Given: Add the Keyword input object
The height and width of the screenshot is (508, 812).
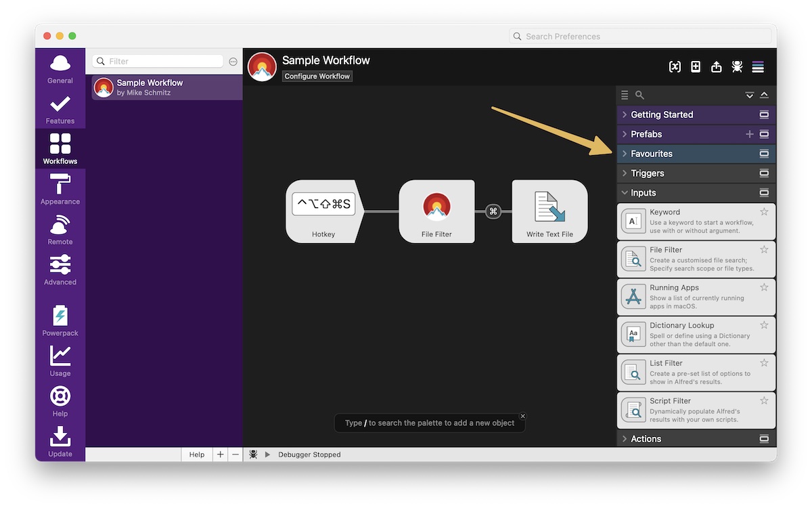Looking at the screenshot, I should tap(696, 221).
